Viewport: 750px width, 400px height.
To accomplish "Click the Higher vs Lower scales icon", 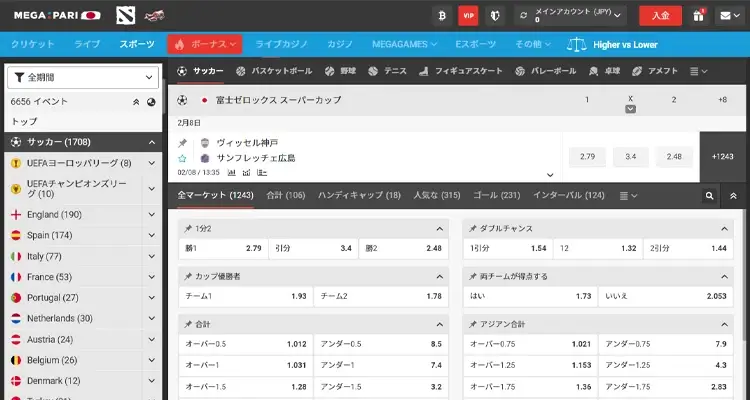I will (576, 44).
